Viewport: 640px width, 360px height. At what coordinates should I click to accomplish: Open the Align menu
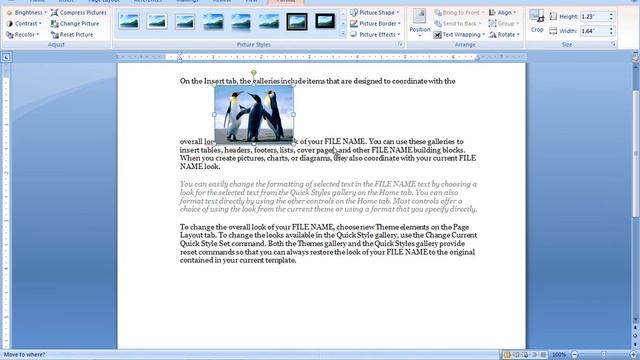point(502,13)
